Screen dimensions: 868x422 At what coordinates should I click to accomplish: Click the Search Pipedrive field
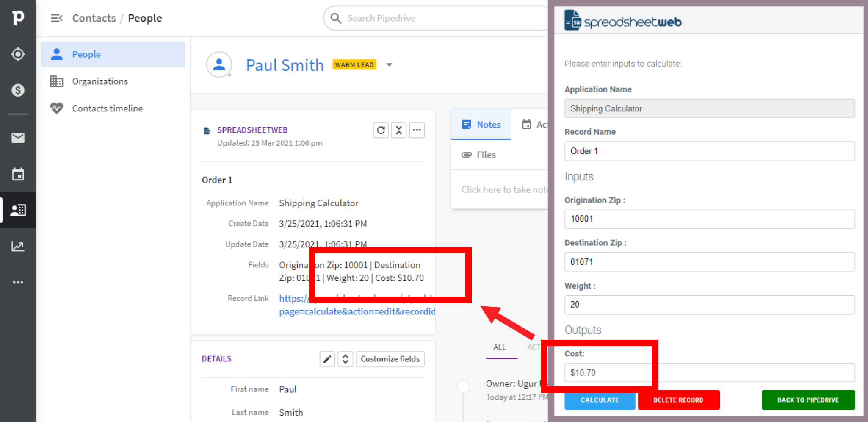click(x=436, y=18)
